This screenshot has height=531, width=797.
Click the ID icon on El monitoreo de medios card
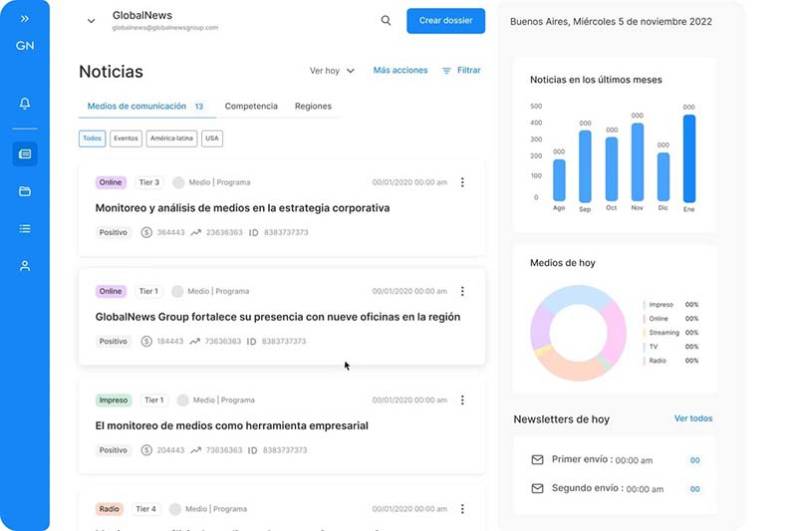(x=252, y=450)
